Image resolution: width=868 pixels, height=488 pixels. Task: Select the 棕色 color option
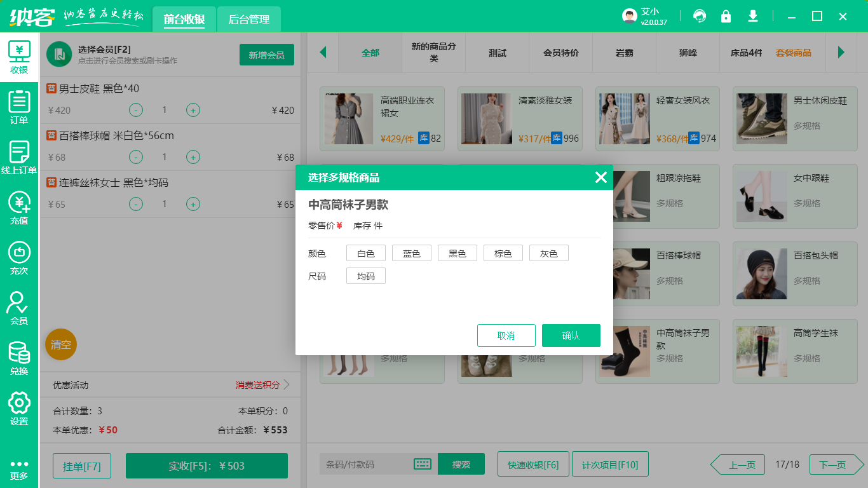(503, 252)
